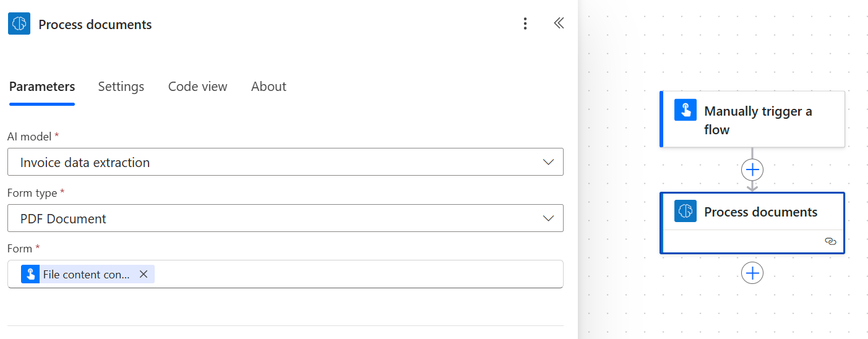
Task: Open the Form type dropdown
Action: click(548, 218)
